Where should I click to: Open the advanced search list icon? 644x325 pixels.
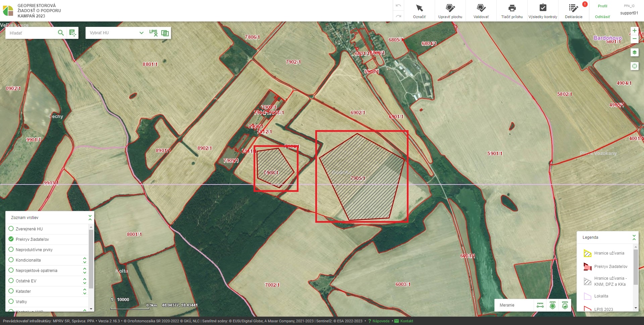[x=72, y=33]
